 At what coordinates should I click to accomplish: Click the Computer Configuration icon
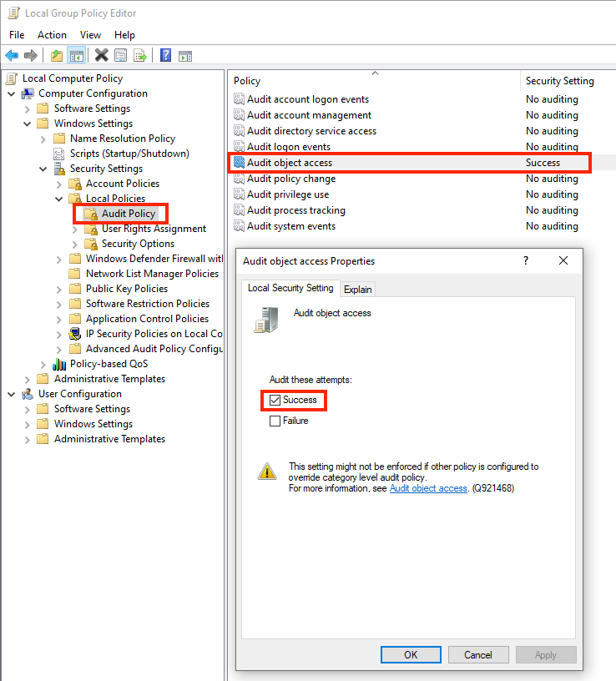tap(28, 93)
